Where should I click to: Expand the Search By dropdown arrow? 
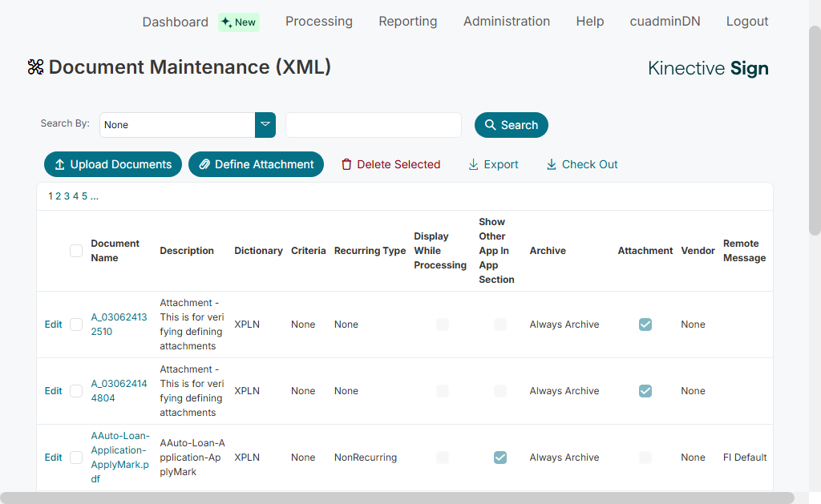tap(265, 125)
